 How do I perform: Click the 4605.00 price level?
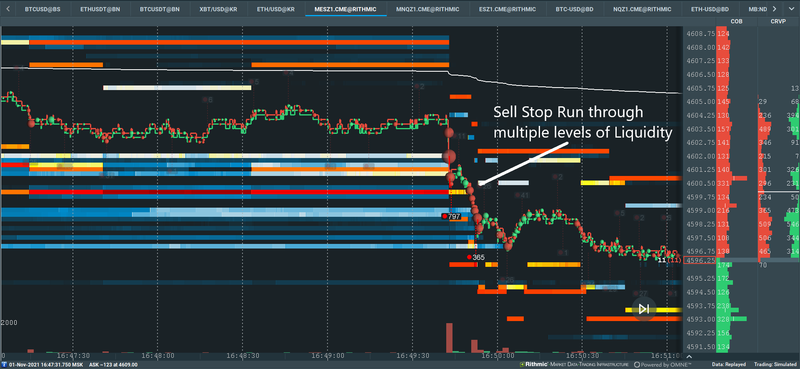pyautogui.click(x=701, y=102)
